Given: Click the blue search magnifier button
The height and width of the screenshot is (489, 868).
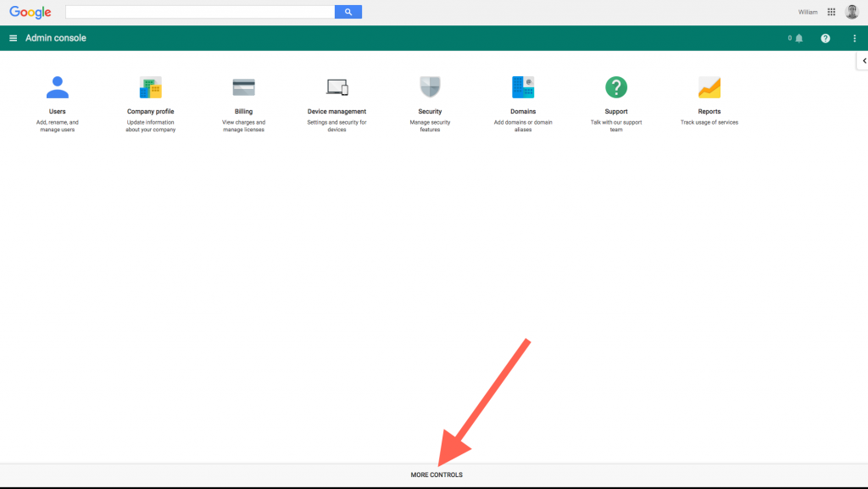Looking at the screenshot, I should [348, 12].
